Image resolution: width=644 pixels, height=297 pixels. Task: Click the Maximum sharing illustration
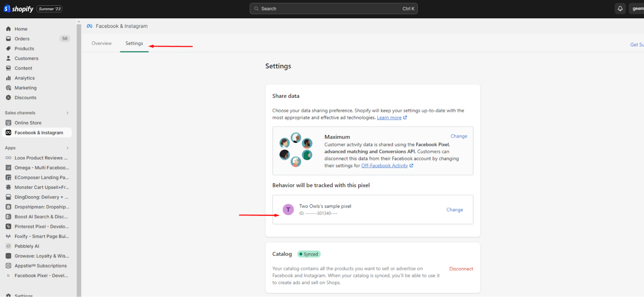pos(296,150)
